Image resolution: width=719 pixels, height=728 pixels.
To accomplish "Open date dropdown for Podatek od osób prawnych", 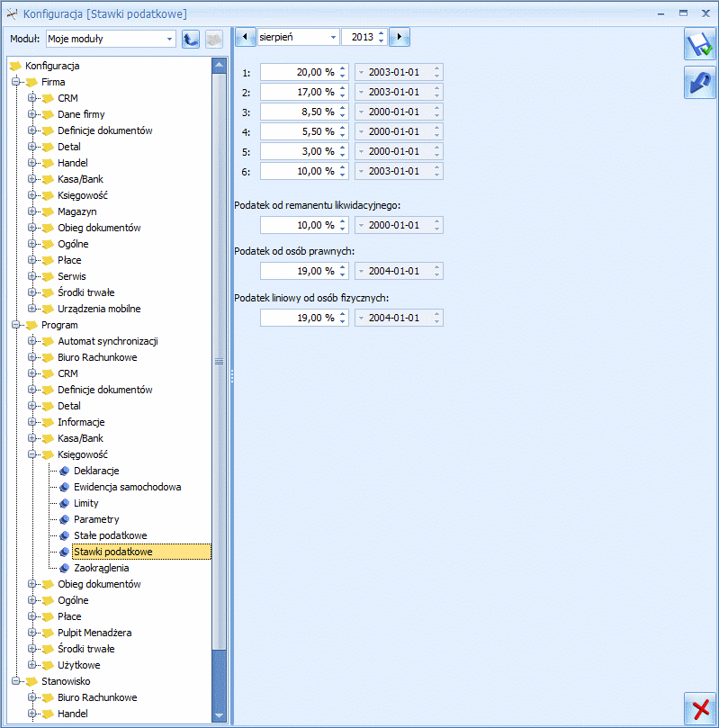I will pos(361,271).
